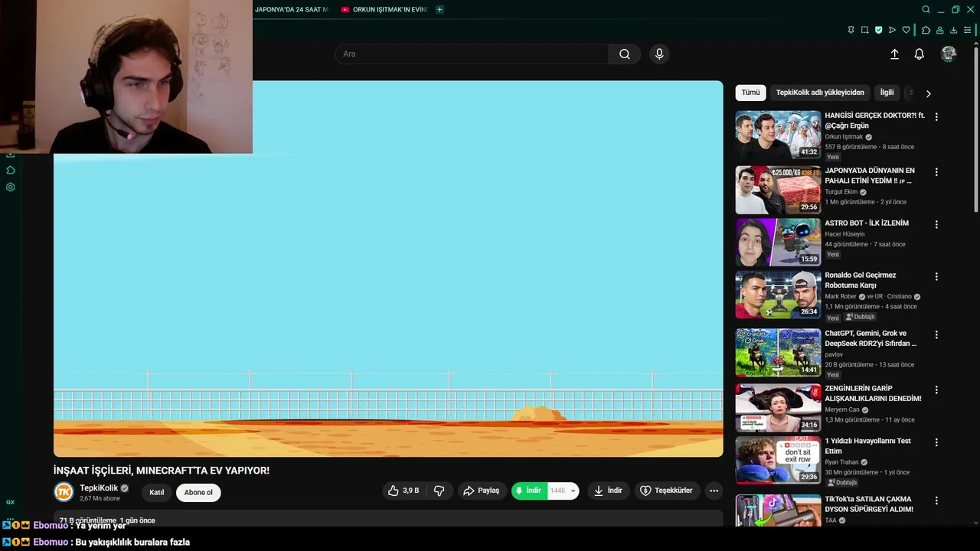
Task: Open options menu for ZENGİNLERİN GARİP video
Action: 936,390
